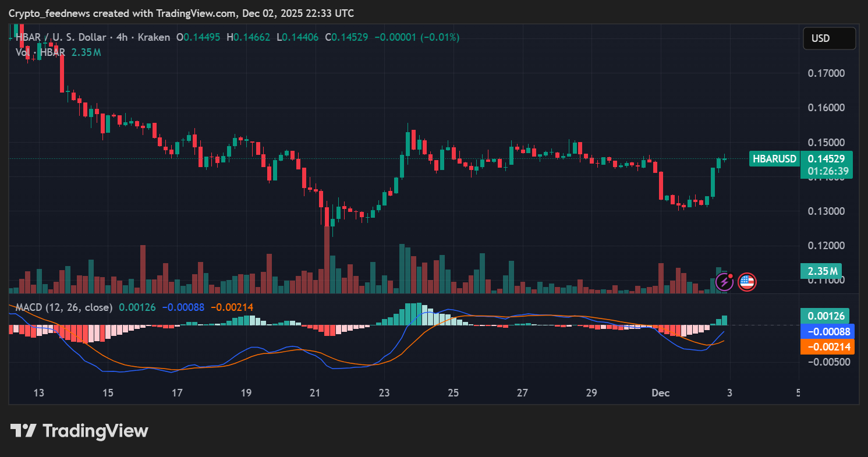Click the Dec marker on time axis
This screenshot has width=868, height=457.
point(661,393)
